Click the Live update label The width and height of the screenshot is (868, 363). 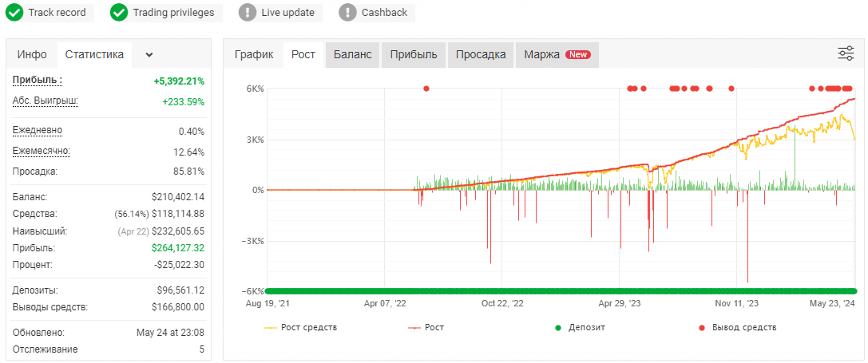click(x=287, y=12)
